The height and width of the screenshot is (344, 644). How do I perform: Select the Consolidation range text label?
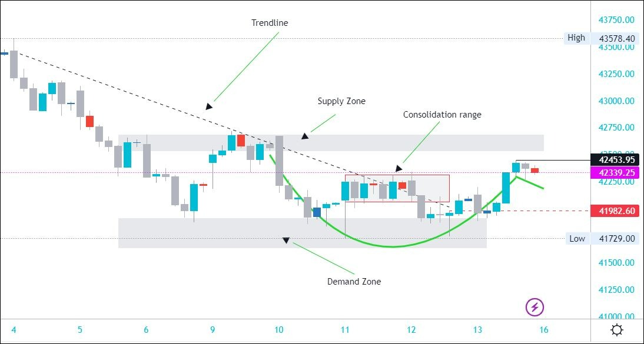pos(441,115)
